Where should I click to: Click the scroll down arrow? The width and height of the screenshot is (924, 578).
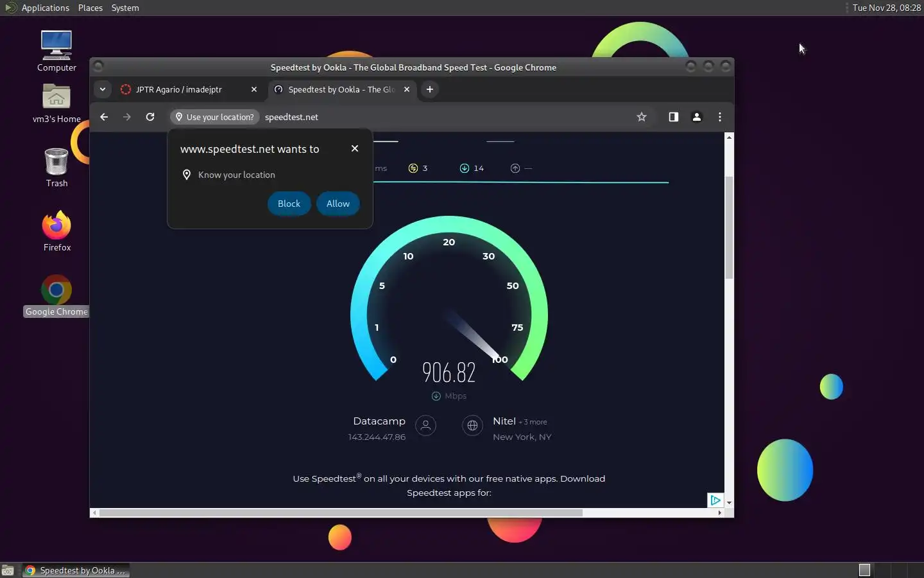point(729,502)
